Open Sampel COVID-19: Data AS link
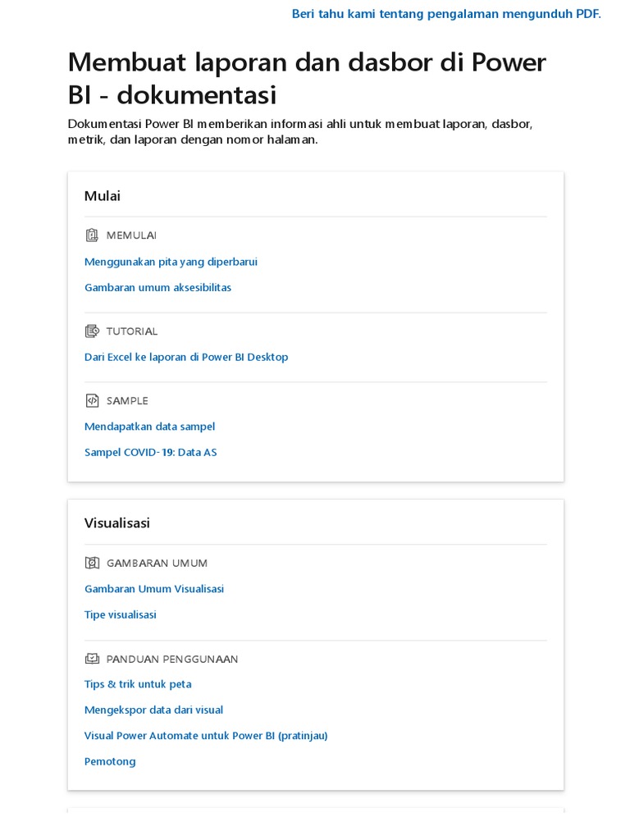 (x=150, y=453)
